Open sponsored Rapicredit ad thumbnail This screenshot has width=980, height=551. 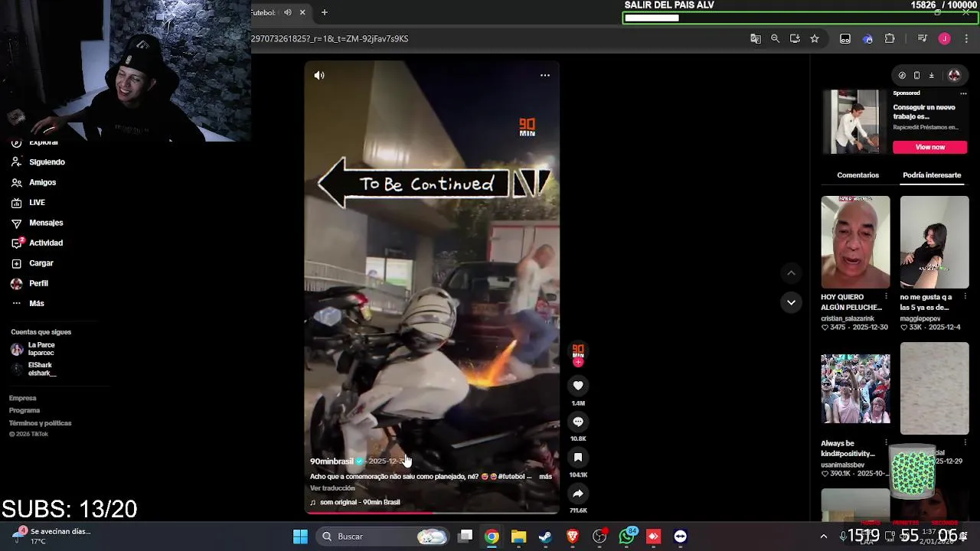[x=855, y=122]
